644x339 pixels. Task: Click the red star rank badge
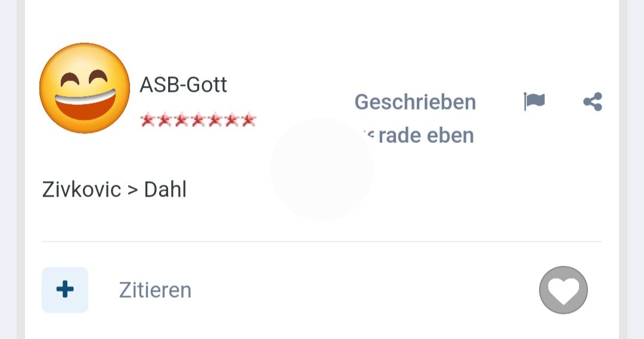click(198, 120)
